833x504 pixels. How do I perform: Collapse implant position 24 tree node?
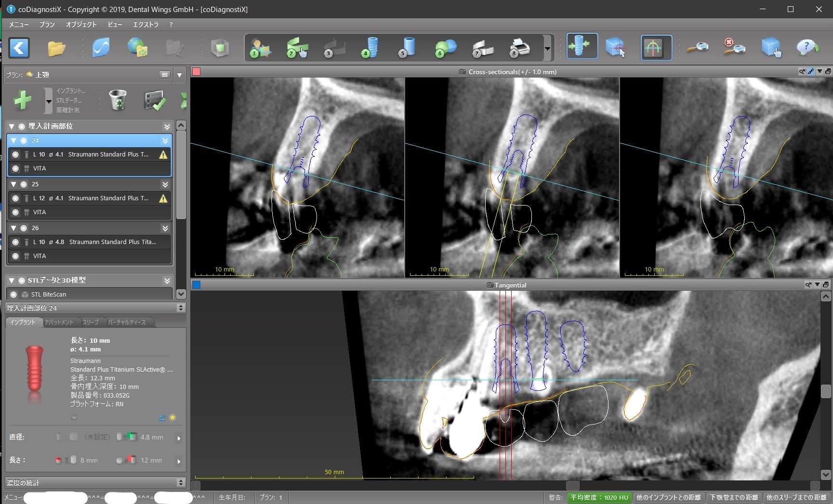click(13, 141)
